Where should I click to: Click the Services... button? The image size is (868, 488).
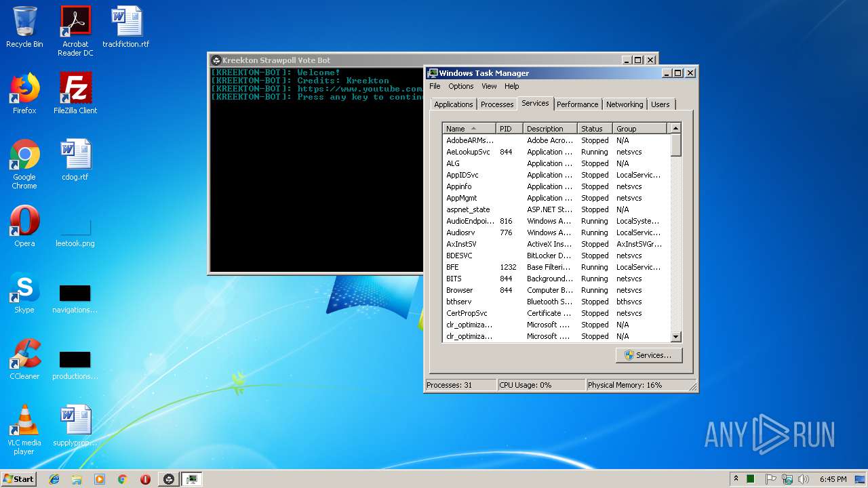(x=649, y=355)
